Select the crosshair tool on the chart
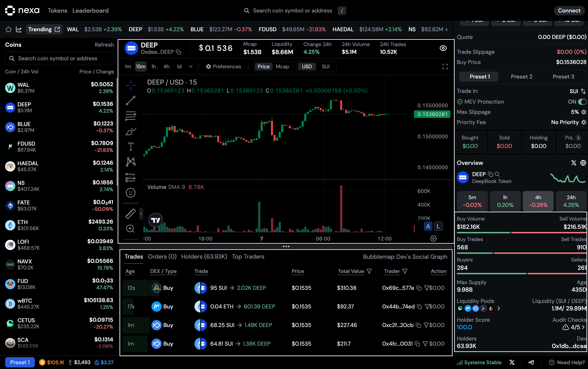588x369 pixels. point(131,85)
